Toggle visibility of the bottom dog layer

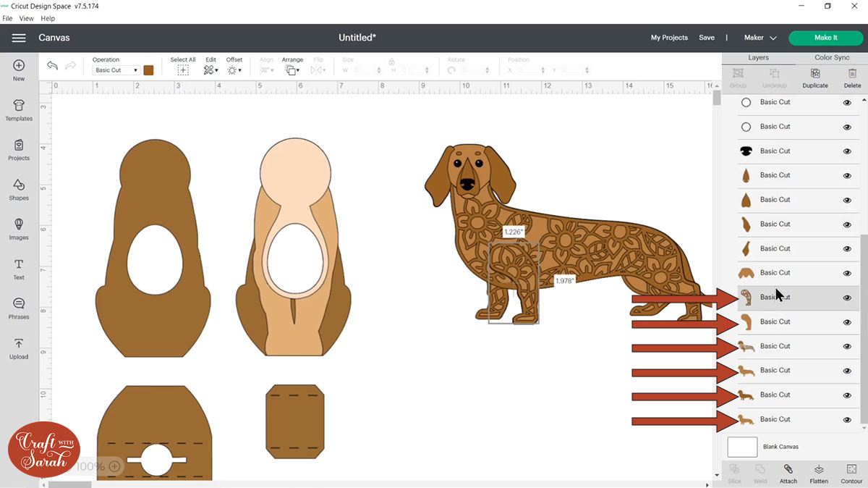[847, 420]
